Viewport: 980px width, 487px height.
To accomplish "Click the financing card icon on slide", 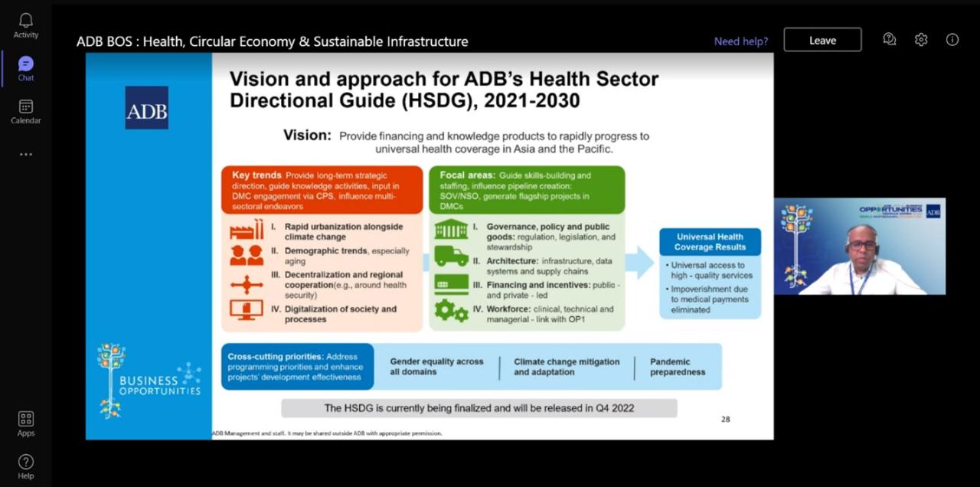I will pyautogui.click(x=451, y=284).
